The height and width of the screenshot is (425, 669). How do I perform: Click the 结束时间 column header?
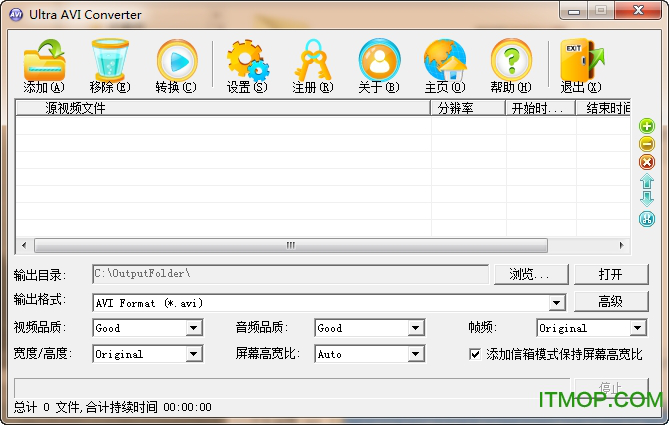pos(603,108)
